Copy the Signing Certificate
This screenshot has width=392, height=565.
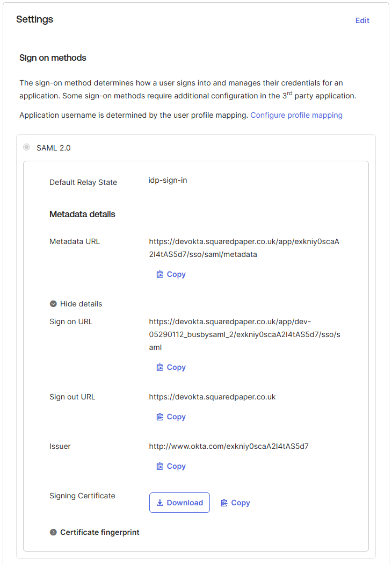point(235,503)
